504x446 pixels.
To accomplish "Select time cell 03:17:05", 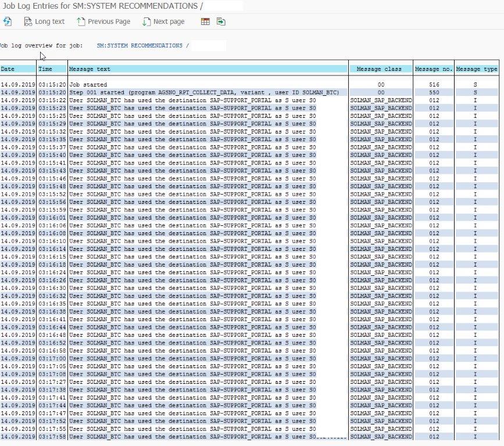I will tap(52, 366).
